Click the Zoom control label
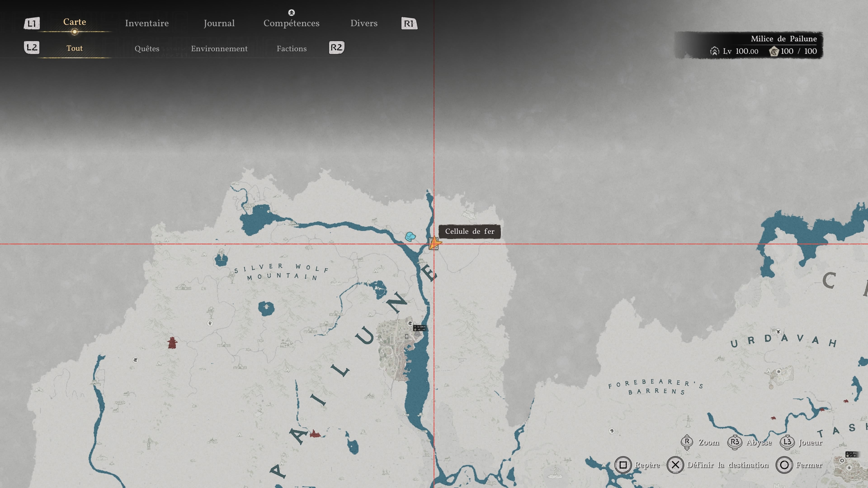The image size is (868, 488). click(x=709, y=442)
